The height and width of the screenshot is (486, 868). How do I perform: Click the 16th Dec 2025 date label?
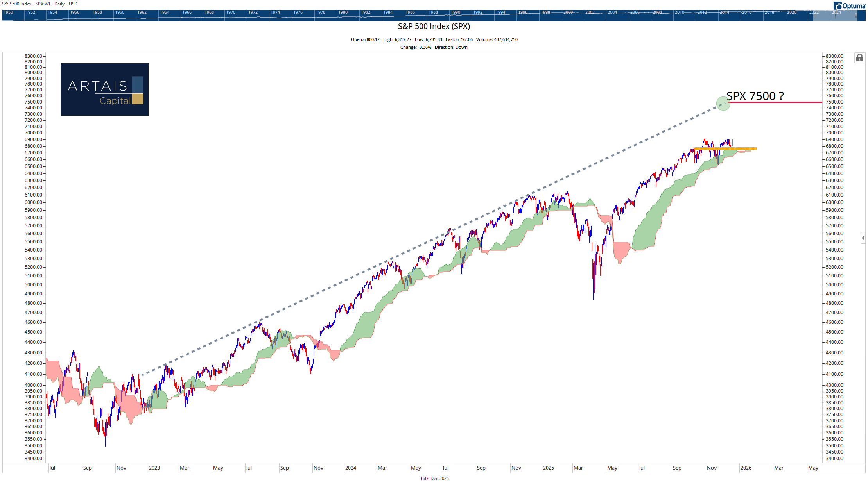coord(434,478)
